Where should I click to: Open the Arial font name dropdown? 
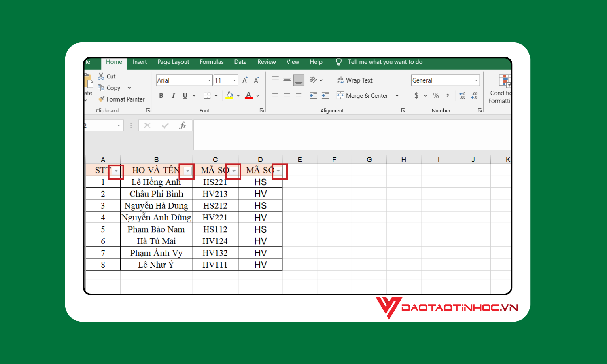(184, 80)
